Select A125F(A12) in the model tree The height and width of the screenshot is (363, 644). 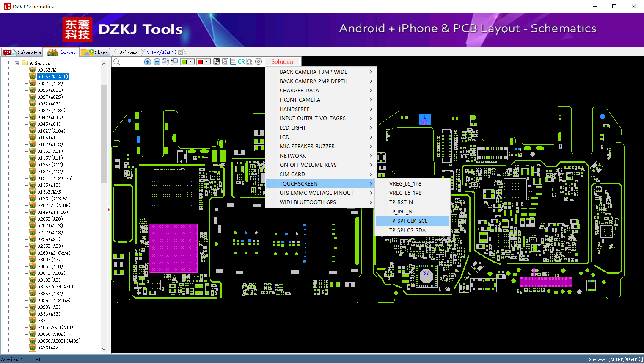pyautogui.click(x=50, y=165)
